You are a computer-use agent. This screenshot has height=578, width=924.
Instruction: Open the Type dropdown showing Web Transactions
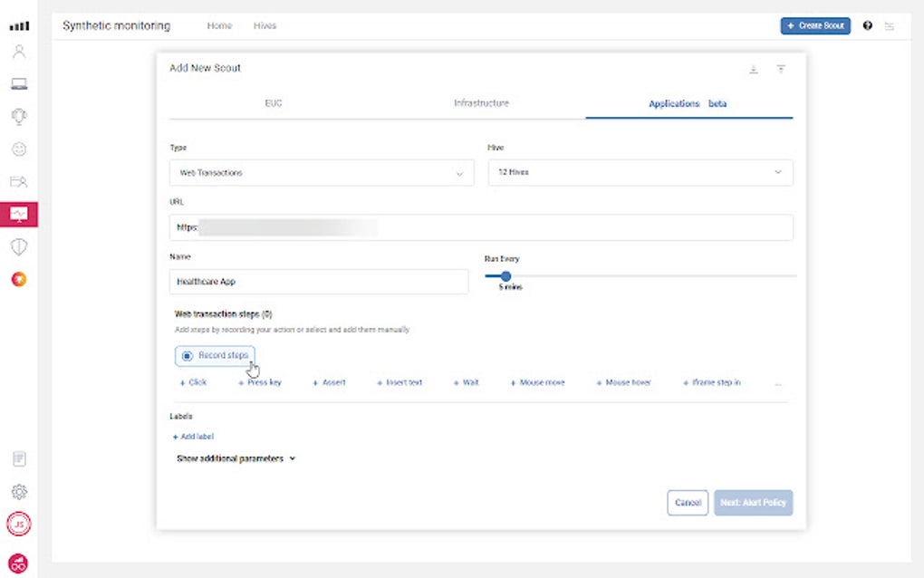pos(321,172)
